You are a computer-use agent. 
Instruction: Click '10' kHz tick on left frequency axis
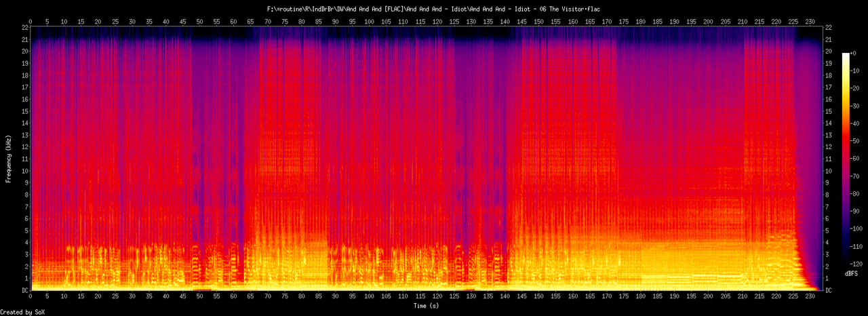24,171
